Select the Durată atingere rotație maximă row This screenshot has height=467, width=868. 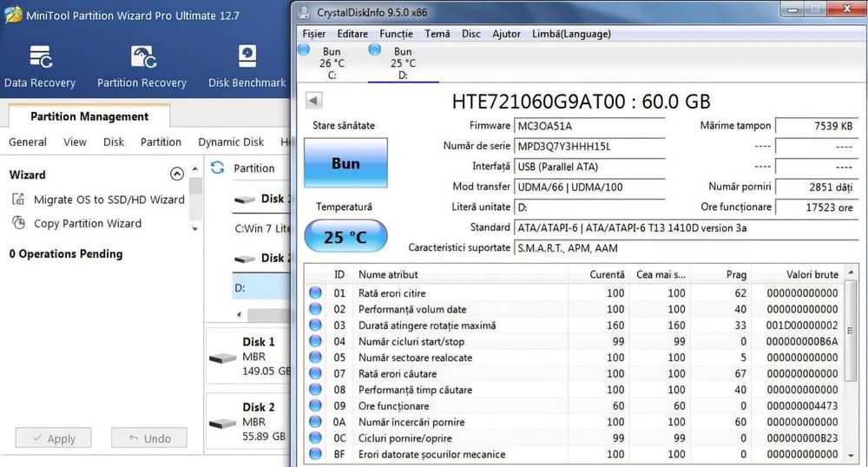tap(574, 326)
